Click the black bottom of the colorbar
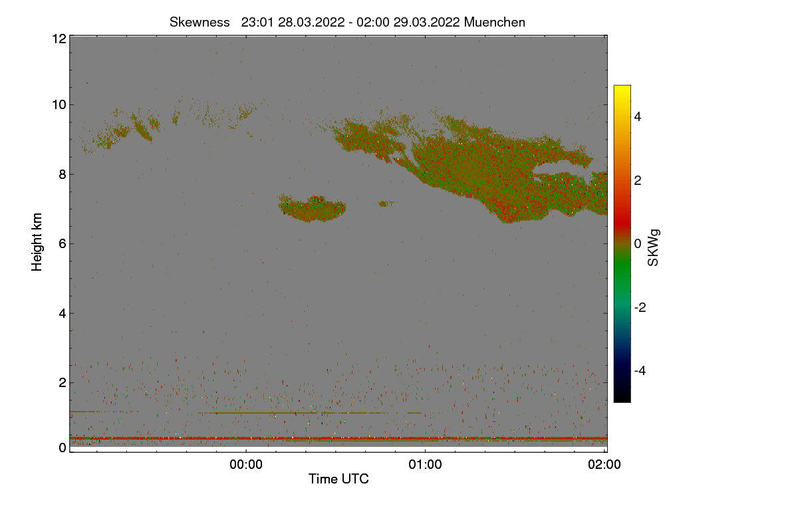The height and width of the screenshot is (532, 798). (622, 396)
